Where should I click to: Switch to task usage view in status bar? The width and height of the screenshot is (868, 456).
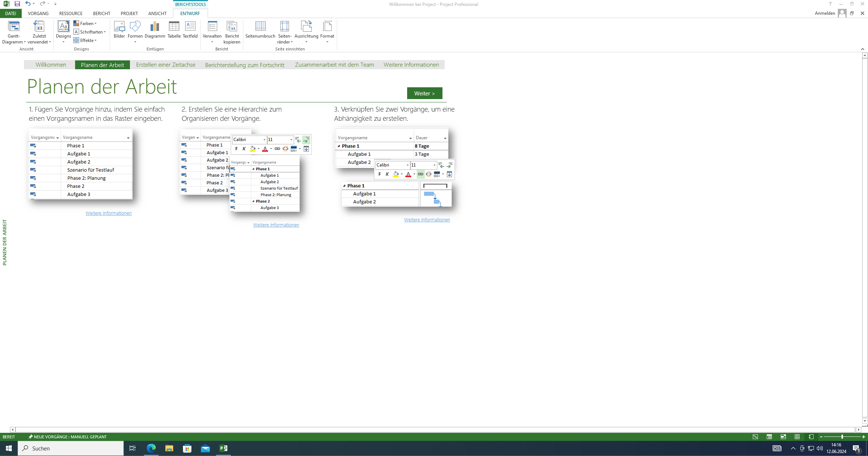click(769, 436)
